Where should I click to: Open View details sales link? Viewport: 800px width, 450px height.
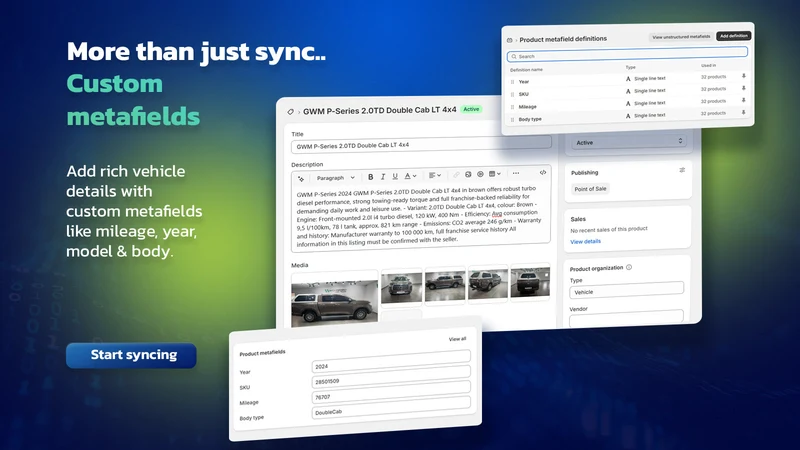point(585,241)
